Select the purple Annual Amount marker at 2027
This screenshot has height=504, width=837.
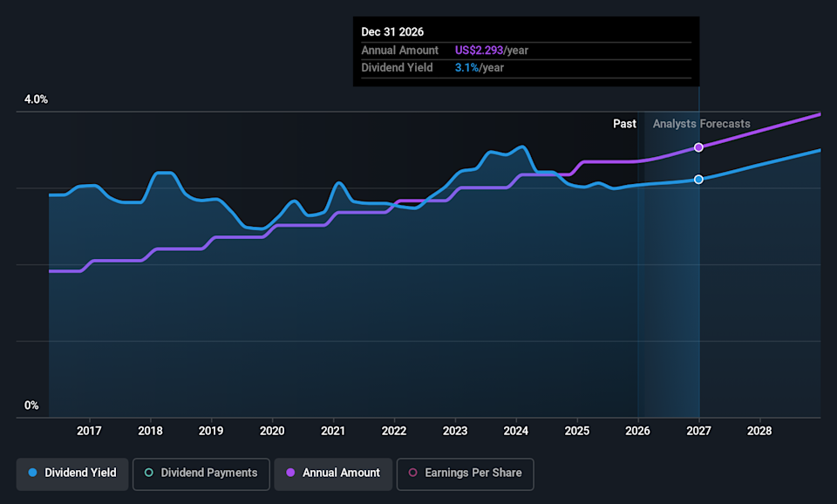click(x=698, y=147)
